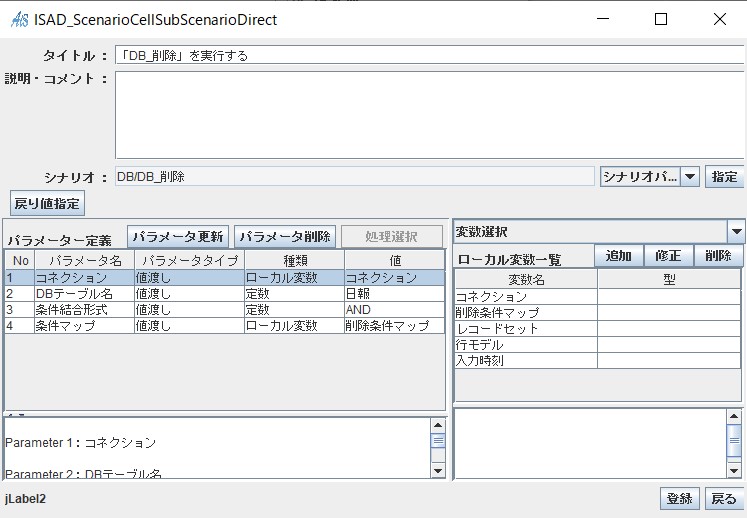Click inside the 説明・コメント text area
The width and height of the screenshot is (747, 518).
click(429, 115)
